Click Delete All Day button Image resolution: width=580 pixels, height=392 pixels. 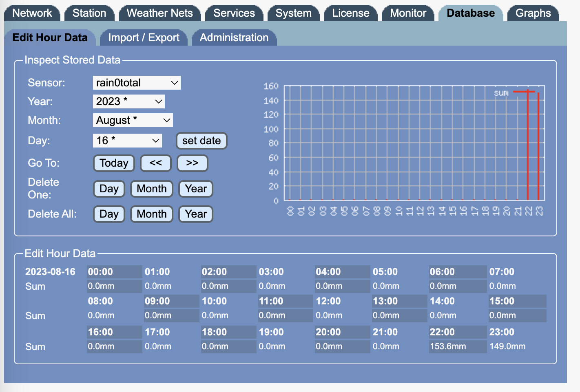pos(109,214)
